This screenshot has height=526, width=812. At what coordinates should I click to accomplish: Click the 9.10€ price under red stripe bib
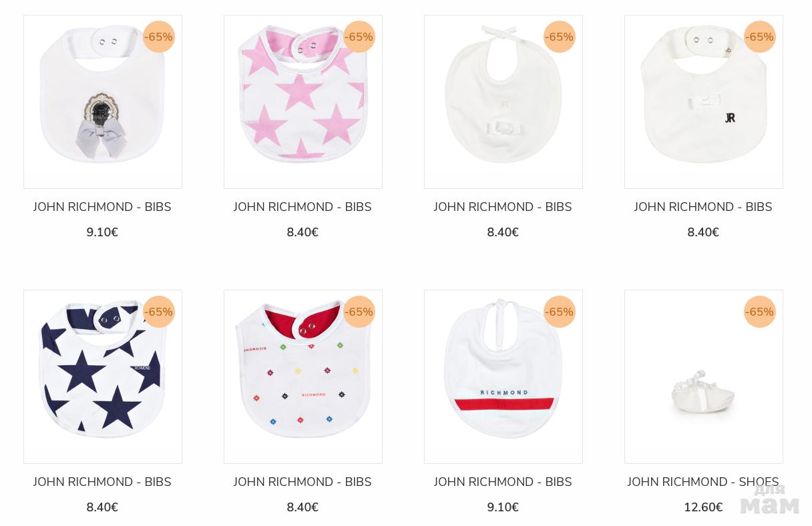[503, 507]
